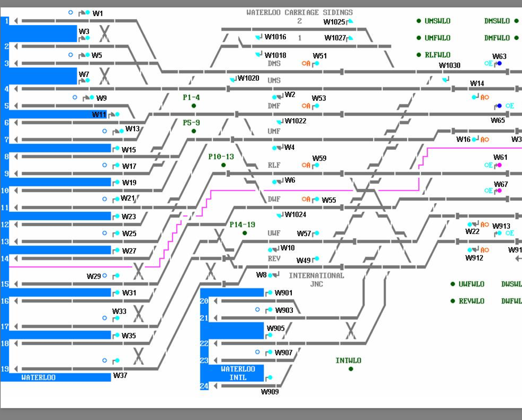The width and height of the screenshot is (522, 420).
Task: Click platform 10 number label
Action: [5, 191]
